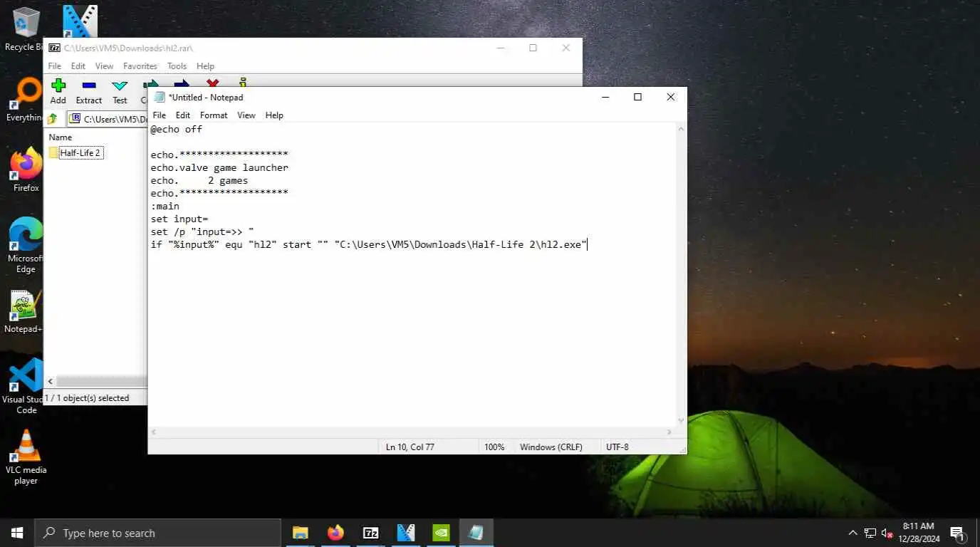Open 7-Zip Favorites menu
The height and width of the screenshot is (547, 980).
tap(140, 66)
